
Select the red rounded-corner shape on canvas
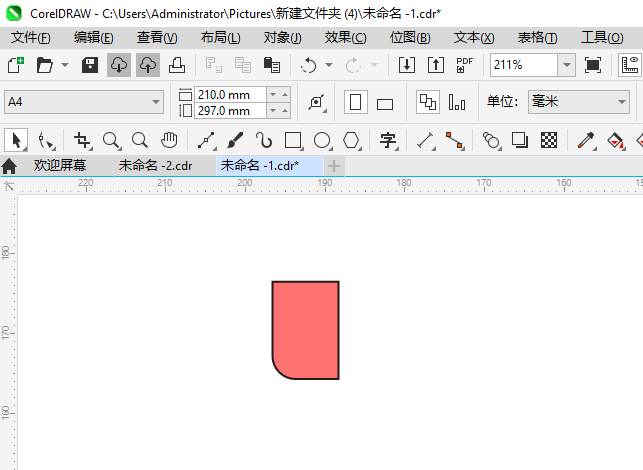pos(305,330)
